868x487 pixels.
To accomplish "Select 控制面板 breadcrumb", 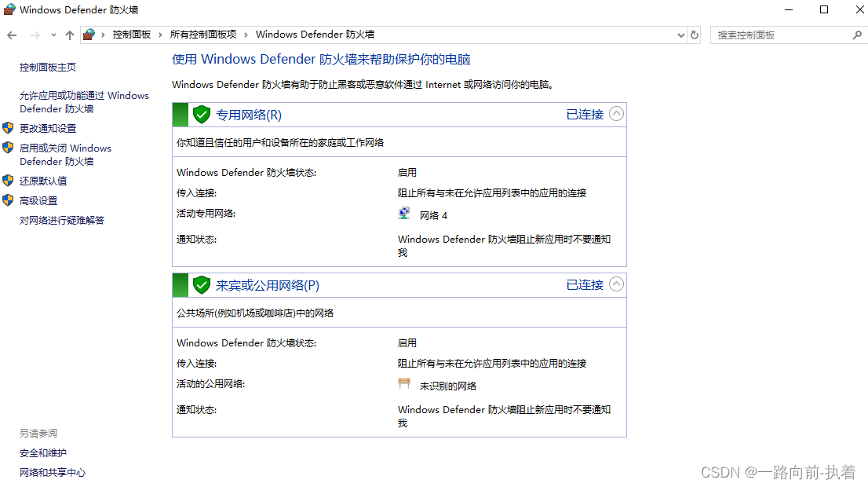I will (132, 35).
